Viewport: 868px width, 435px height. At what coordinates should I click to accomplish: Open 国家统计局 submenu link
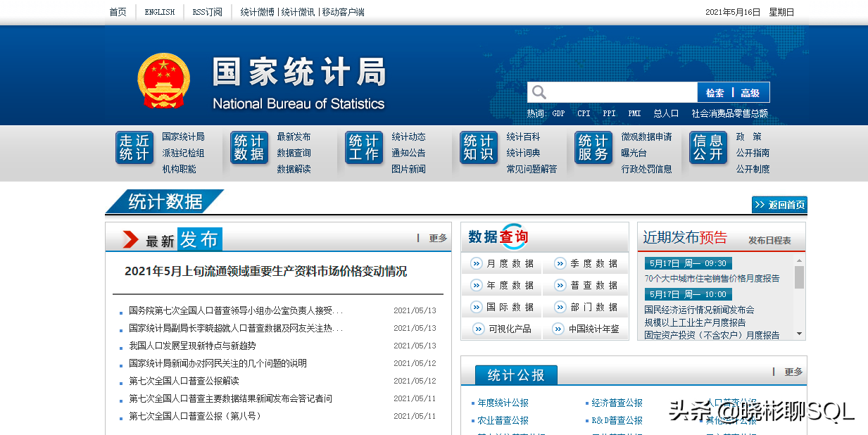pyautogui.click(x=183, y=137)
